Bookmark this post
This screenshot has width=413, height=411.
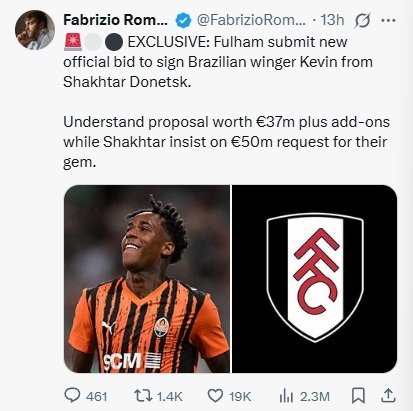358,396
